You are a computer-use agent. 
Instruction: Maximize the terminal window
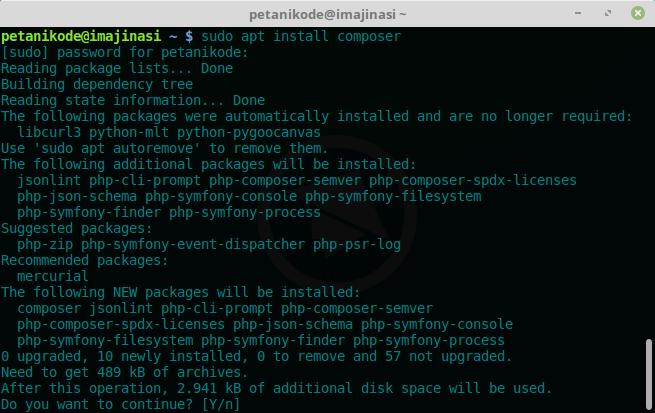coord(608,13)
